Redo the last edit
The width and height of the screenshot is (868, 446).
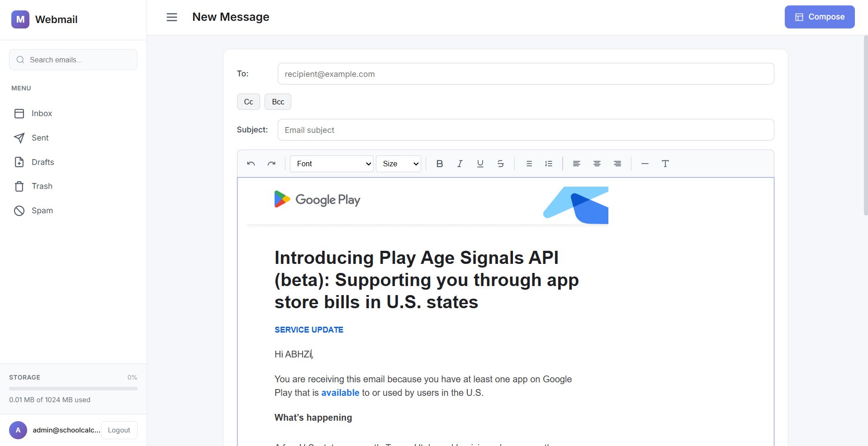click(x=271, y=164)
